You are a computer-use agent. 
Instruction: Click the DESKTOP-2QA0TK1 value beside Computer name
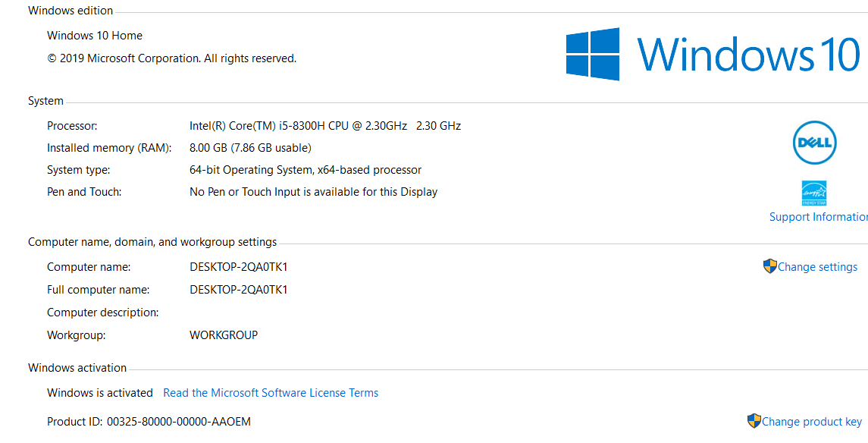click(x=239, y=267)
